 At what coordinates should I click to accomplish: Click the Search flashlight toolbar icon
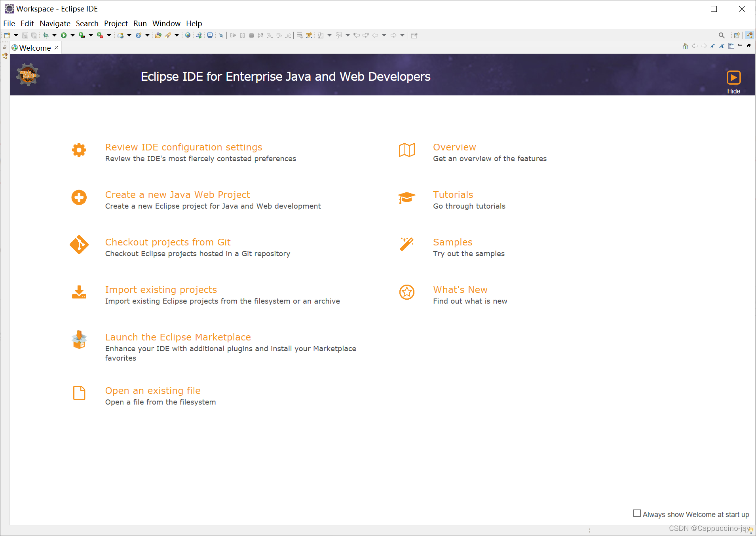coord(168,35)
